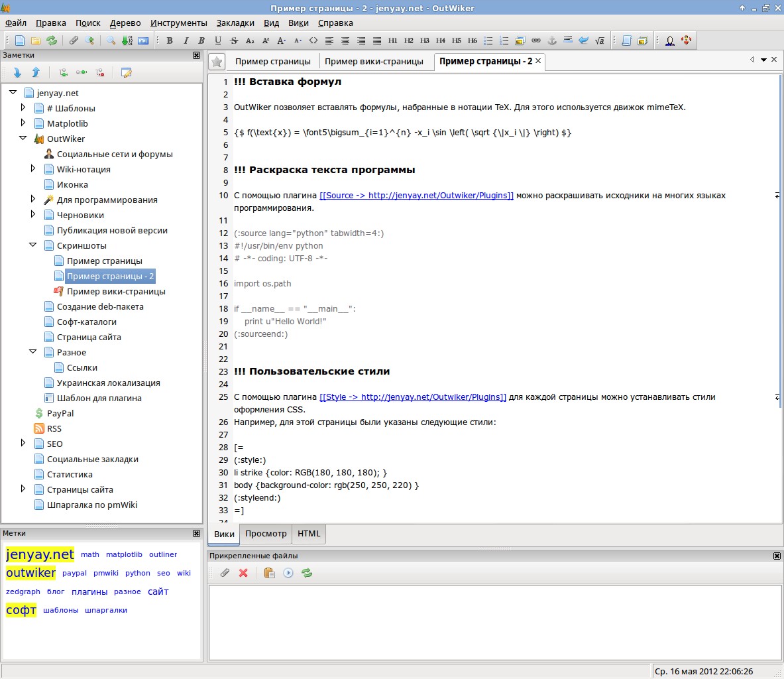This screenshot has width=784, height=679.
Task: Toggle the bookmark star for this page
Action: tap(217, 62)
